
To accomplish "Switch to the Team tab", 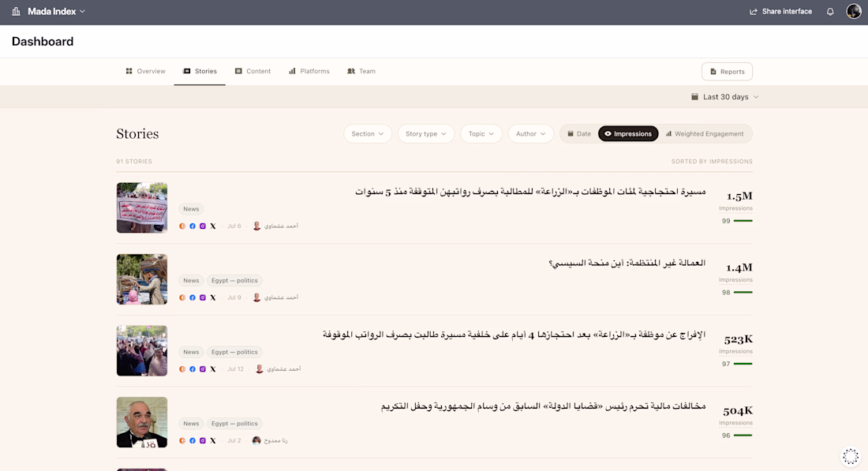I will pyautogui.click(x=361, y=71).
